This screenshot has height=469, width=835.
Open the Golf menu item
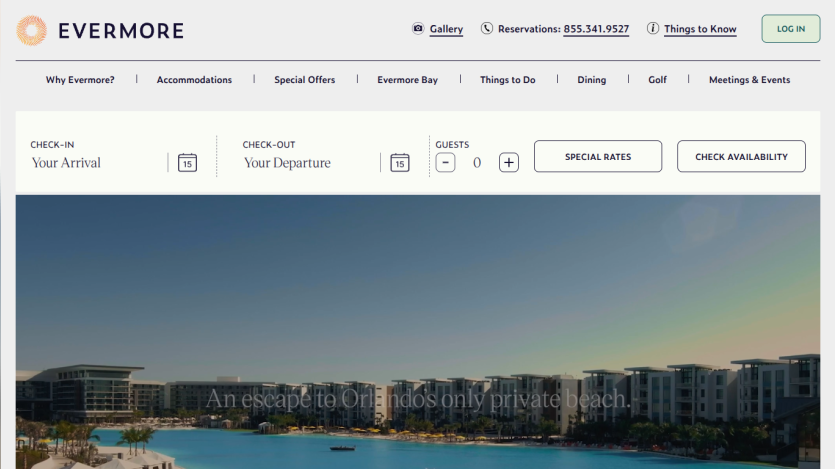657,80
